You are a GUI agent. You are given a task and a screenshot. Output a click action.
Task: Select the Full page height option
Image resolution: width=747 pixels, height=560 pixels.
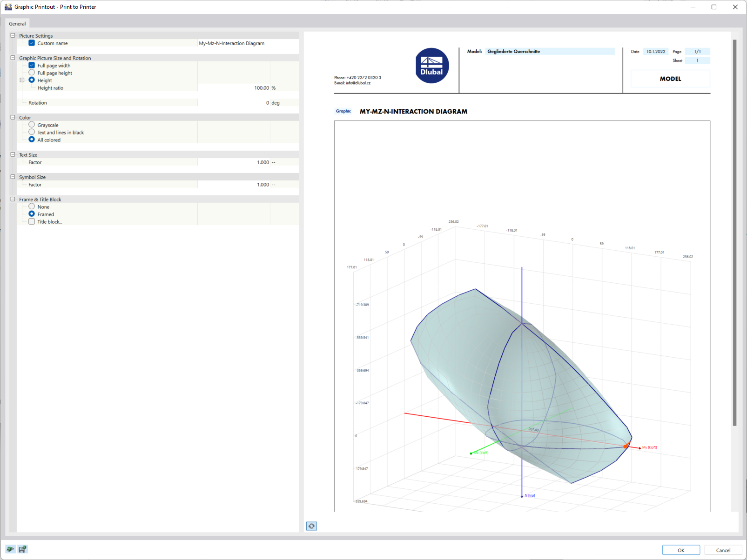(31, 73)
